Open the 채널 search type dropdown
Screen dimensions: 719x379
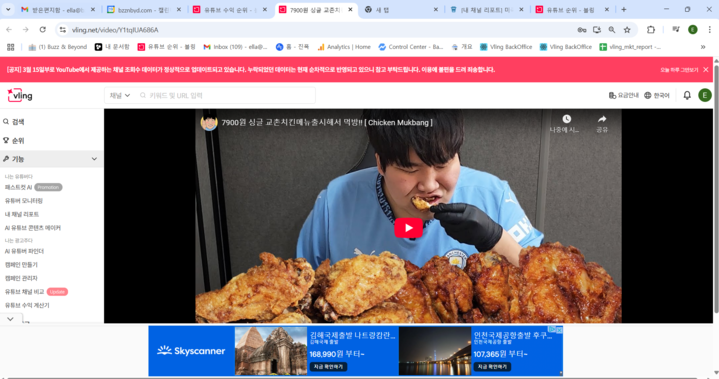coord(120,95)
